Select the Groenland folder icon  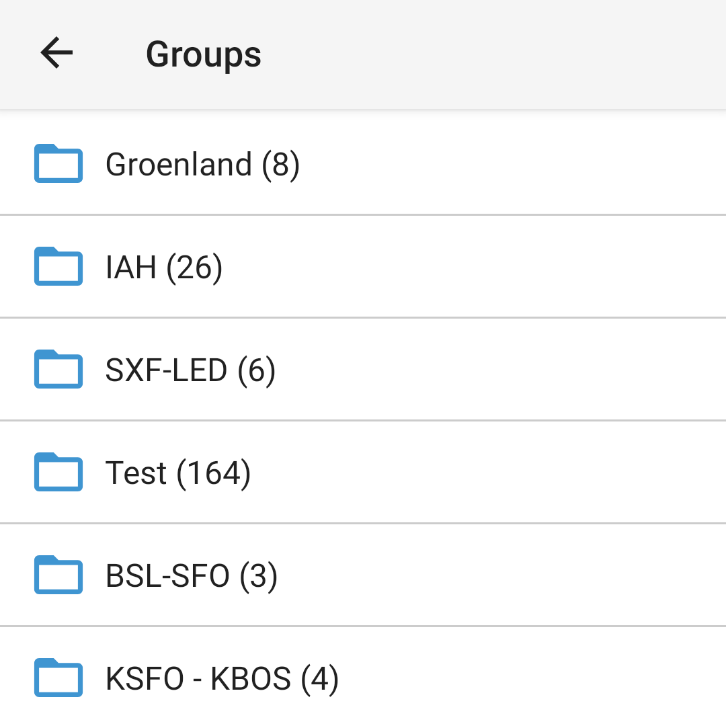(x=58, y=163)
